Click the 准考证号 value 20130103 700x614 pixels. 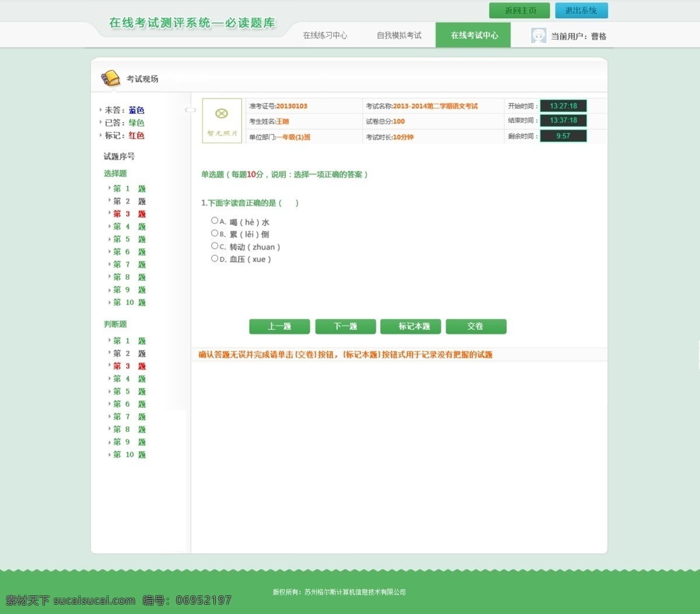[292, 106]
